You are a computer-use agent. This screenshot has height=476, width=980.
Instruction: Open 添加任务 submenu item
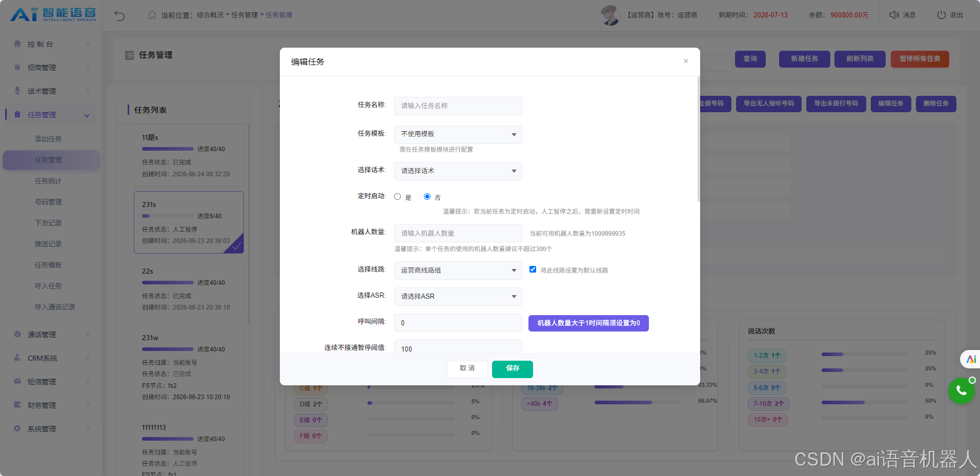coord(48,139)
